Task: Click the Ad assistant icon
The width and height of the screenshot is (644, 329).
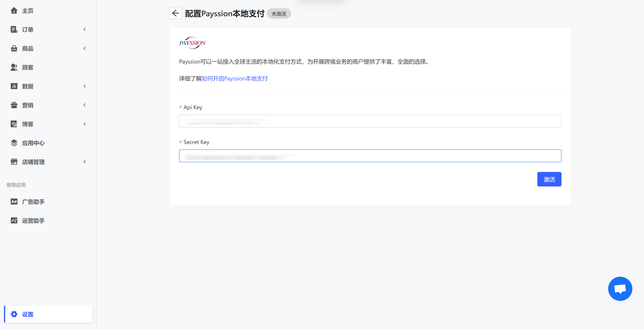Action: [14, 202]
